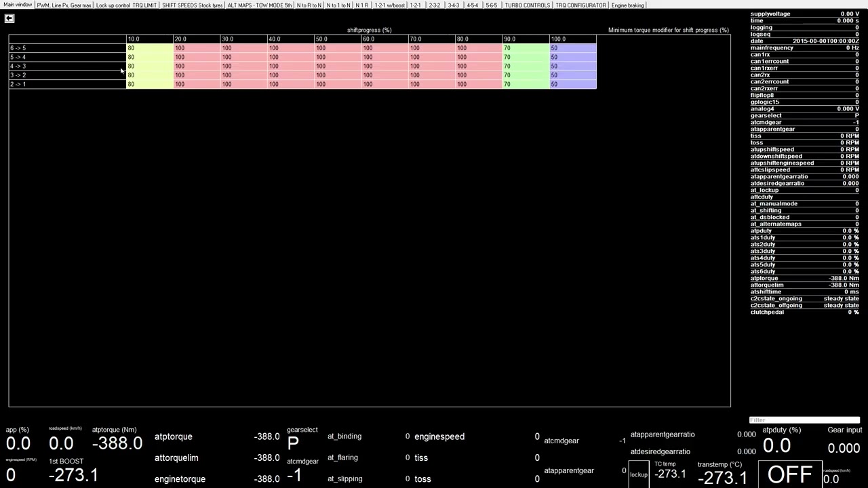Select the logging row in the sidebar
868x488 pixels.
click(x=804, y=27)
